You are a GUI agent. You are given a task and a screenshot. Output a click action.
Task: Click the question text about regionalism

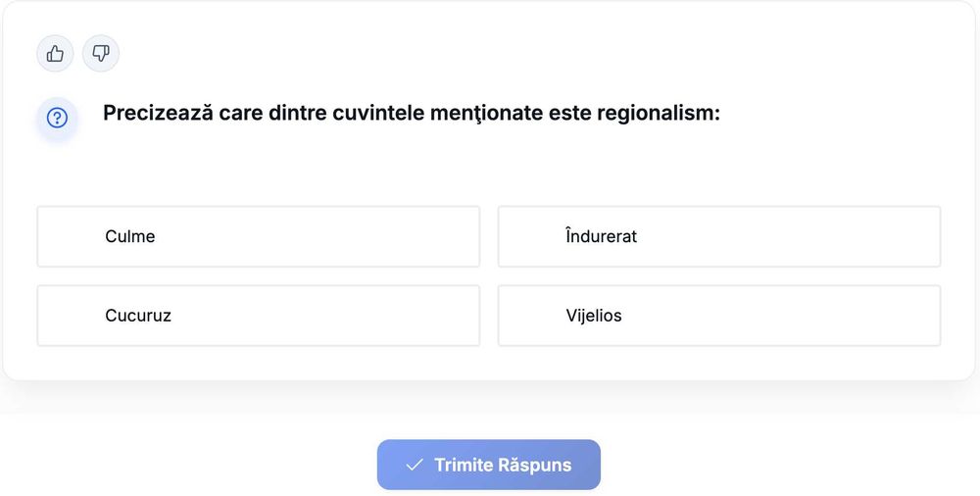(412, 113)
